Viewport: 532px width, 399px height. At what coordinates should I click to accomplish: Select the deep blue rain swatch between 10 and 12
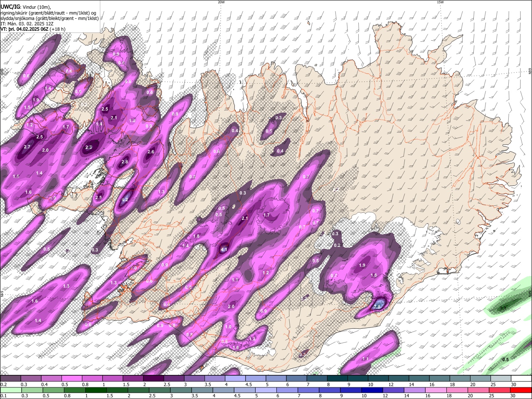(x=372, y=390)
